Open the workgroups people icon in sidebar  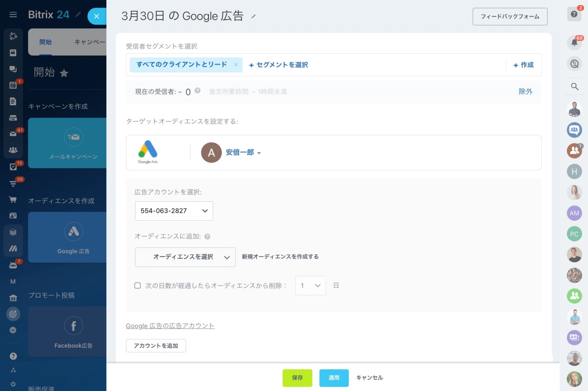click(13, 150)
